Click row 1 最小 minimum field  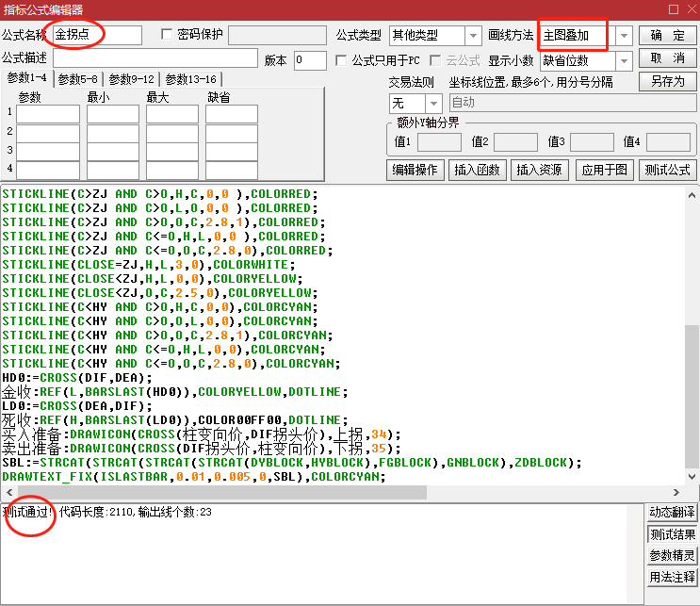(x=113, y=114)
